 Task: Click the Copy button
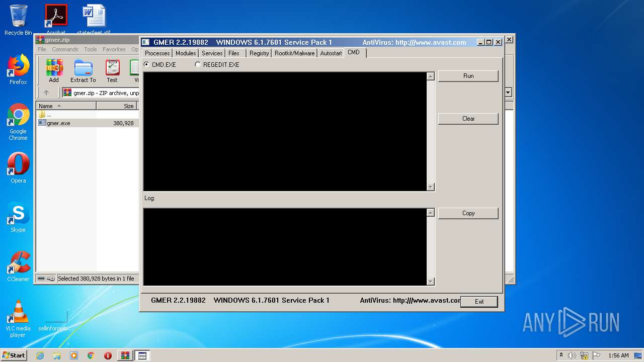click(x=468, y=213)
